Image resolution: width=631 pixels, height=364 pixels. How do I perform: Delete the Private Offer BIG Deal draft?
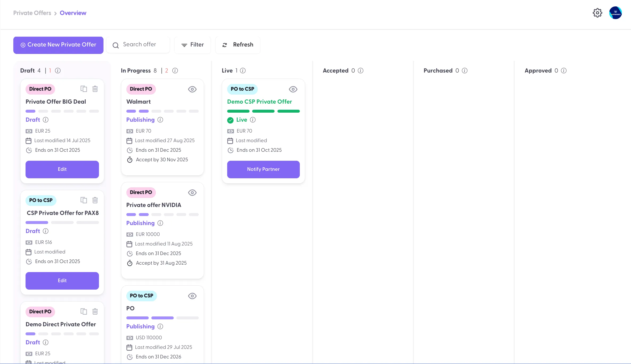(x=95, y=89)
